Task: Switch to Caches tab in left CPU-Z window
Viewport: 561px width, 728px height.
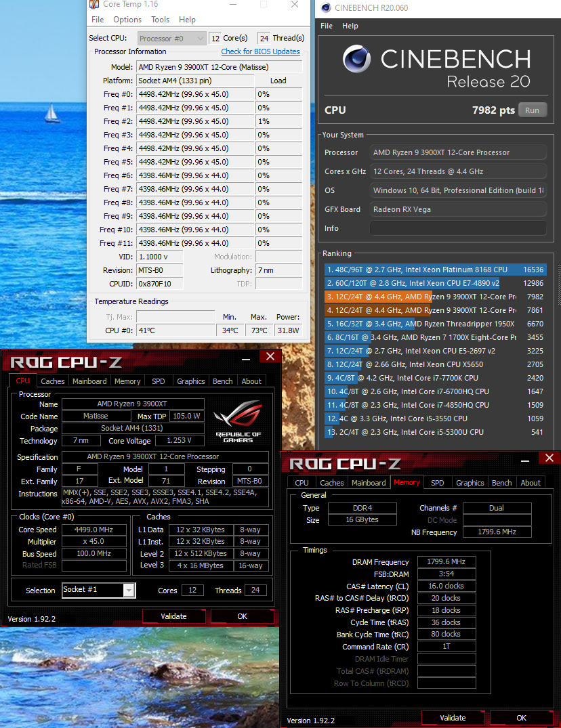Action: pos(53,381)
